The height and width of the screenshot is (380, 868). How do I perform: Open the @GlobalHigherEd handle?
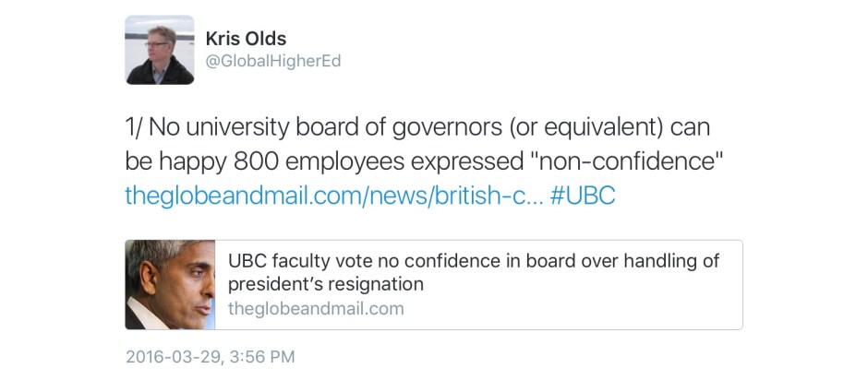pos(272,62)
